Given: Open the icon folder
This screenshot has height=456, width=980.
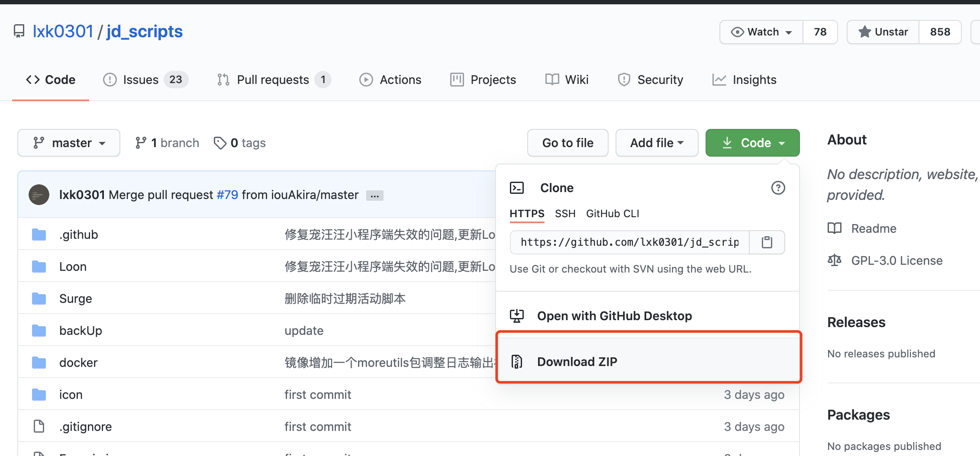Looking at the screenshot, I should (x=71, y=395).
